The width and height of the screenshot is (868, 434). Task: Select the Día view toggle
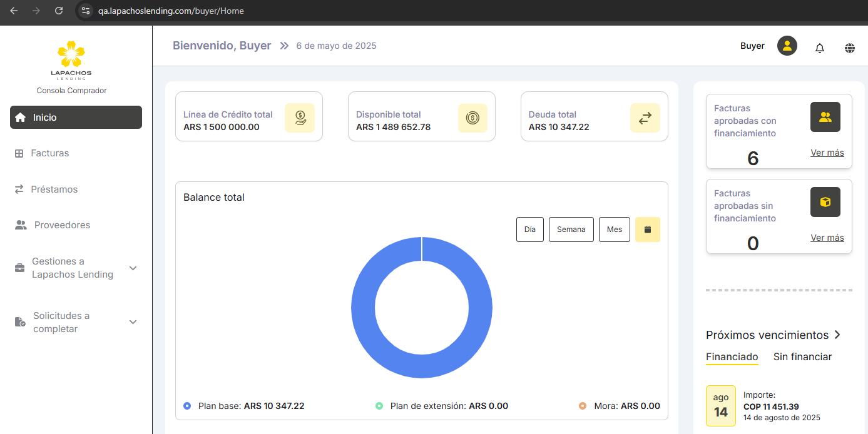(x=529, y=230)
